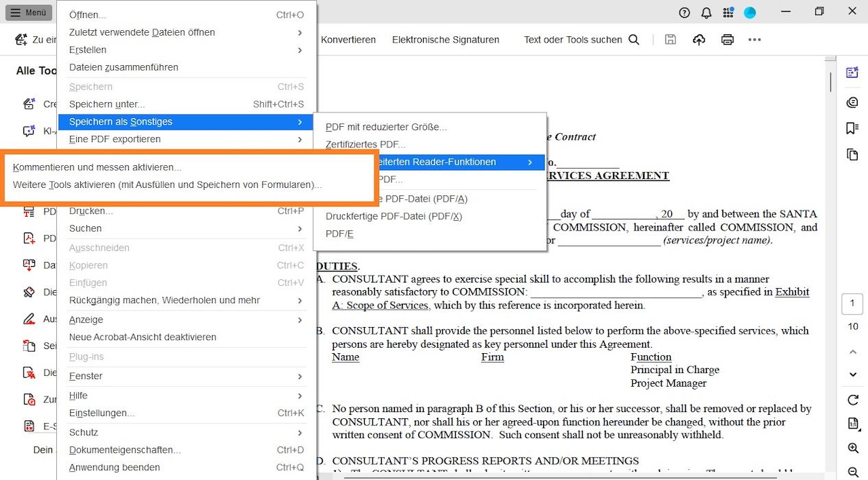Show the page thumbnails panel
This screenshot has width=868, height=480.
(852, 154)
